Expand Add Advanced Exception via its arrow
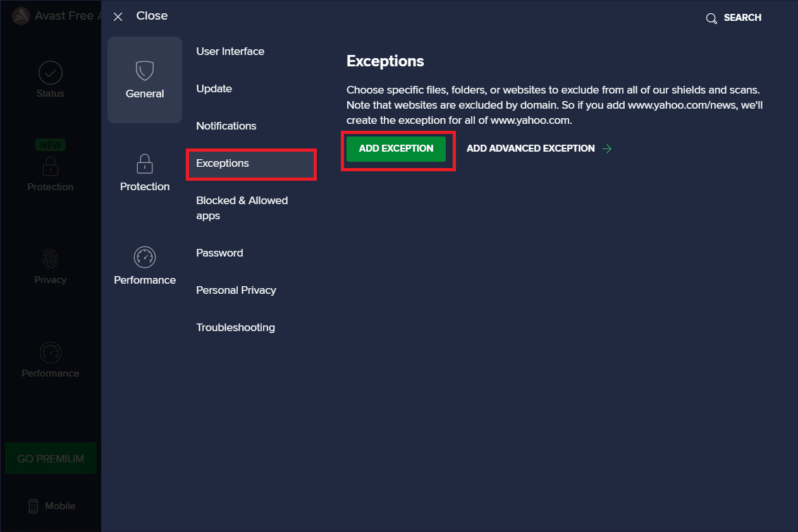This screenshot has height=532, width=798. pyautogui.click(x=606, y=148)
